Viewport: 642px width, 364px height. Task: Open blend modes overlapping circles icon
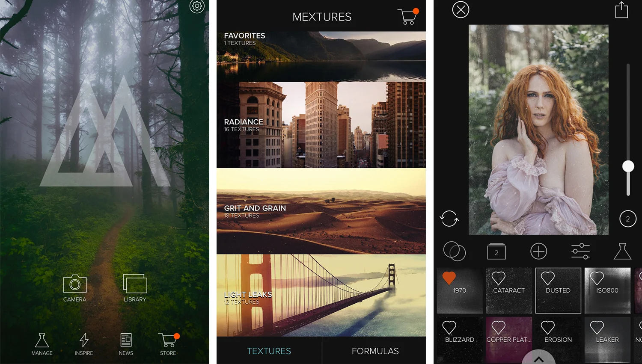[x=455, y=251]
